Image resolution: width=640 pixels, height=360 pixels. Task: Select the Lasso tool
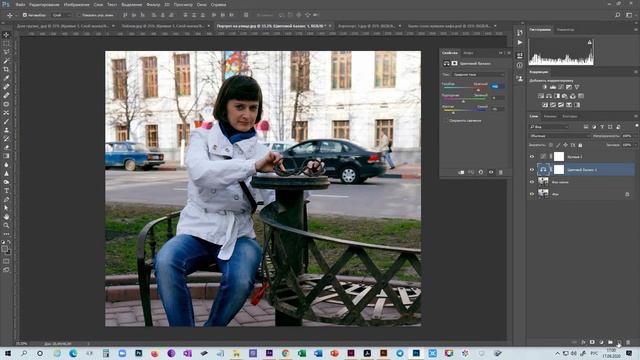(x=6, y=52)
